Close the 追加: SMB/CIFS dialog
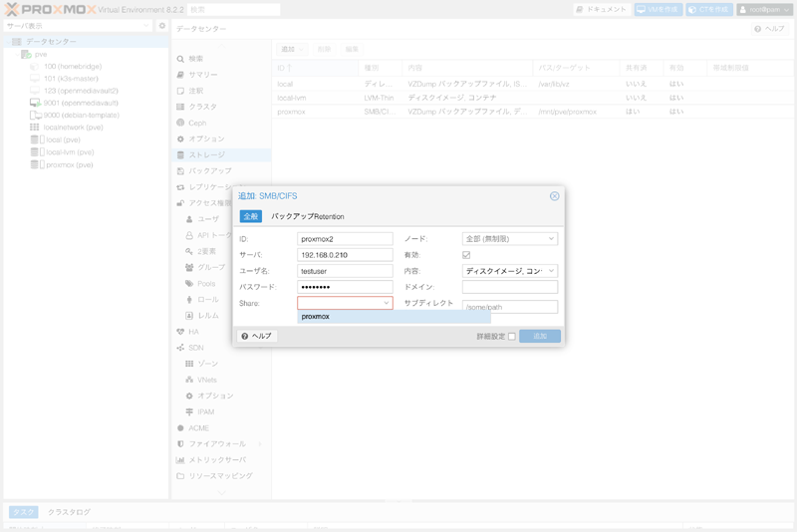 pos(555,196)
